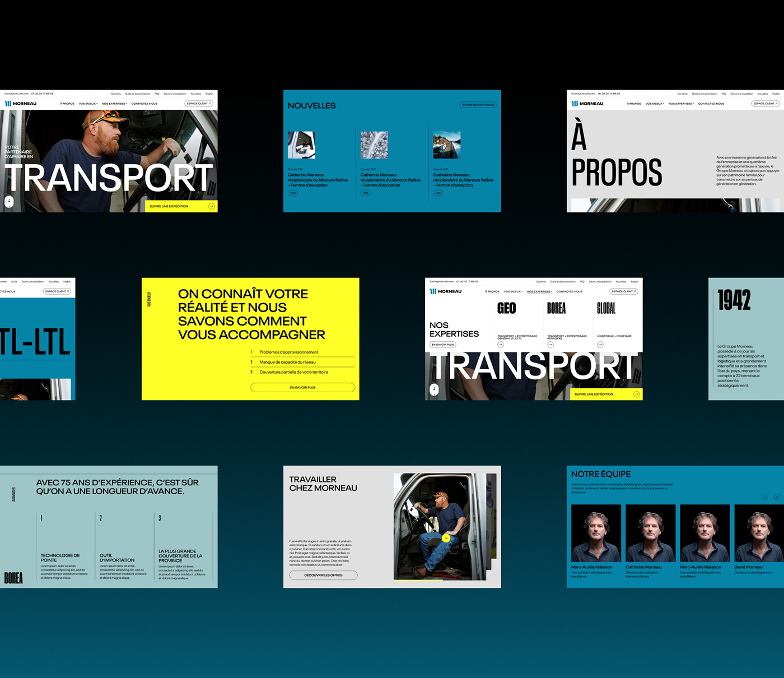Image resolution: width=784 pixels, height=678 pixels.
Task: Click the arrow icon under GLOBAL logistique
Action: pos(600,345)
